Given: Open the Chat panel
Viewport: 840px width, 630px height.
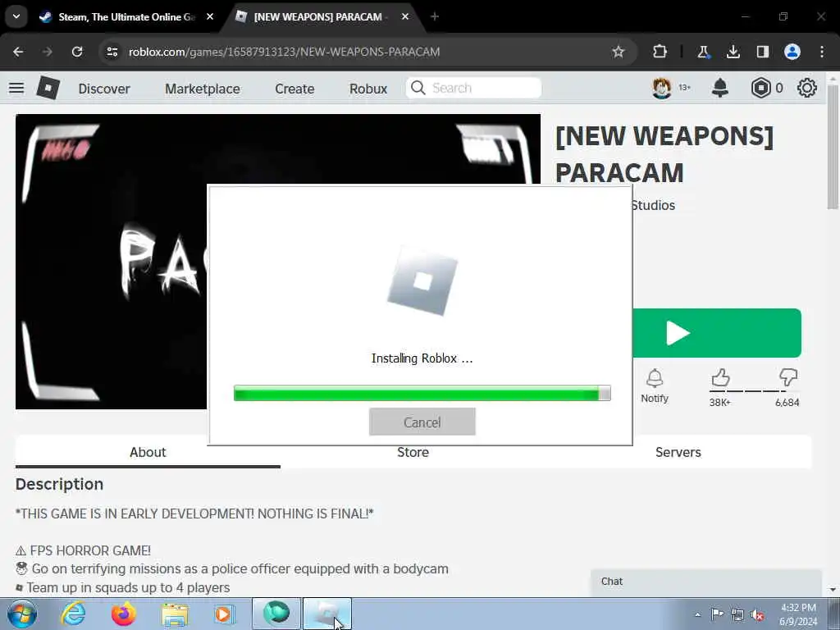Looking at the screenshot, I should (706, 582).
